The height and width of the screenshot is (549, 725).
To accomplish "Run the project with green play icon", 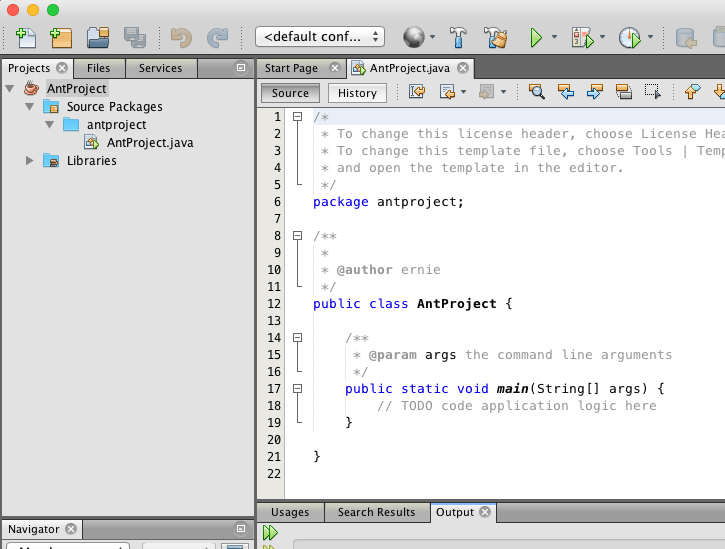I will click(536, 38).
